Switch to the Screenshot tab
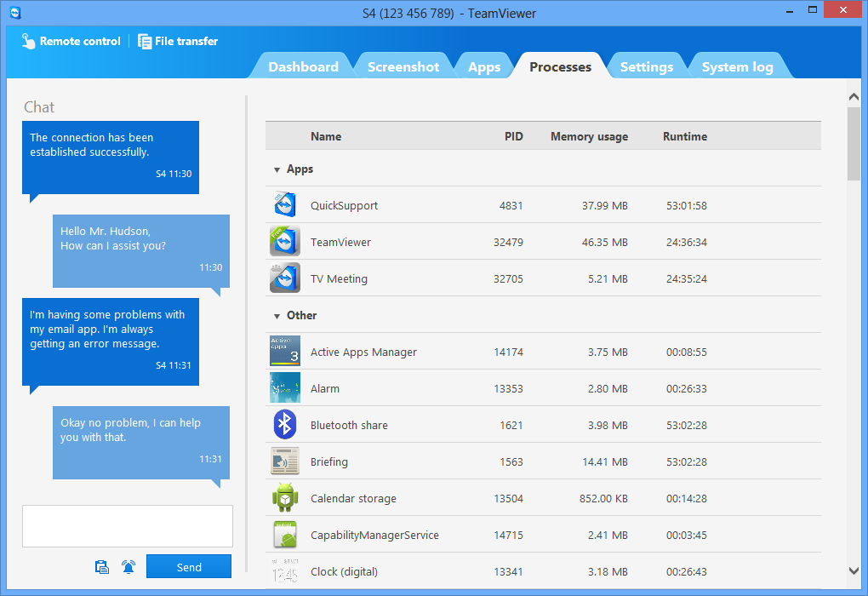Viewport: 868px width, 596px height. tap(403, 66)
